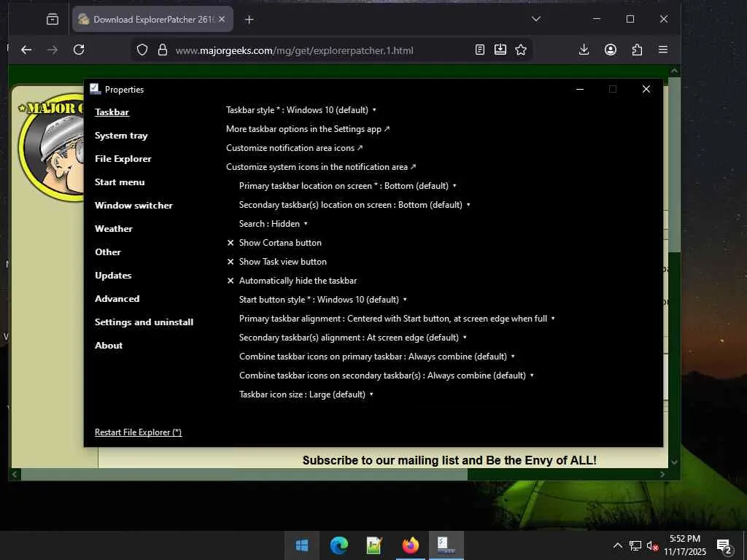The image size is (747, 560).
Task: Bookmark this page with the star
Action: tap(521, 50)
